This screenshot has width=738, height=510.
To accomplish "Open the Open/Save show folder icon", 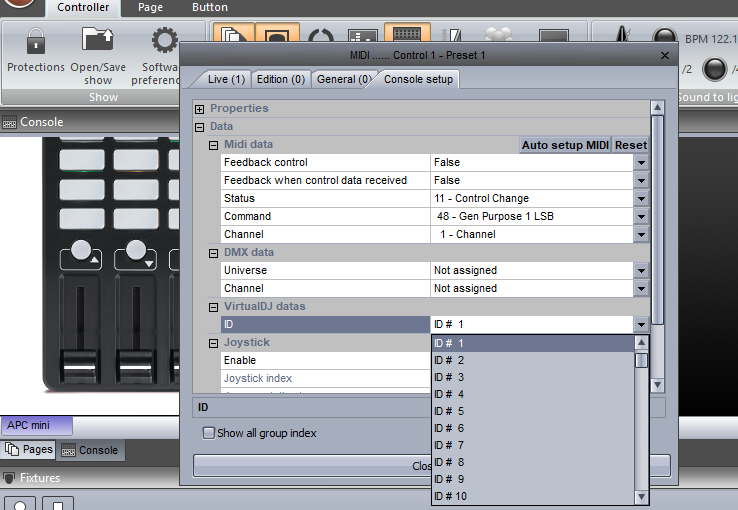I will pos(98,42).
